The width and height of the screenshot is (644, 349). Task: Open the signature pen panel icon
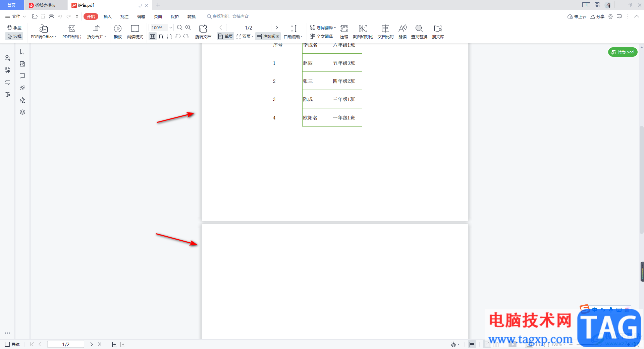pos(22,100)
